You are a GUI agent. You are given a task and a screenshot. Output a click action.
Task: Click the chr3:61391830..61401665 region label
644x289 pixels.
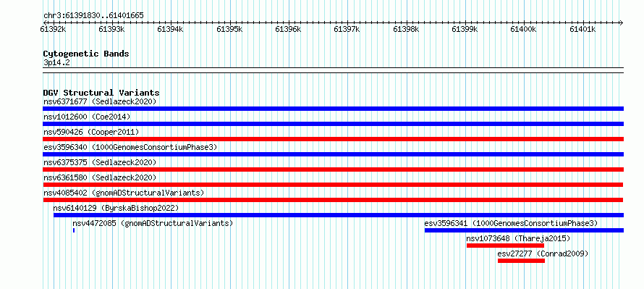click(x=93, y=16)
